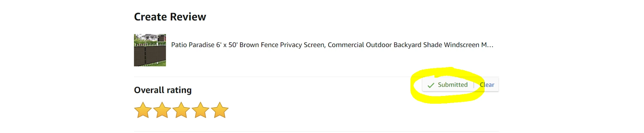Click the Patio Paradise product title

pos(332,45)
